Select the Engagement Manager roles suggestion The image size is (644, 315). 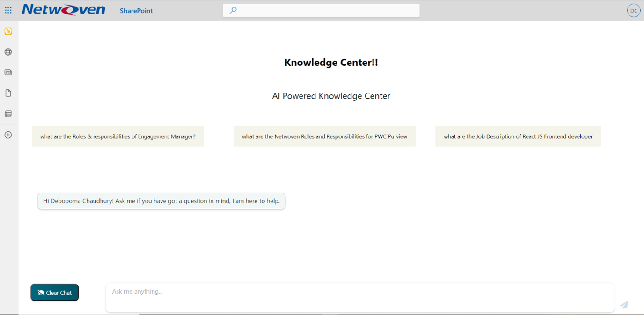(117, 136)
